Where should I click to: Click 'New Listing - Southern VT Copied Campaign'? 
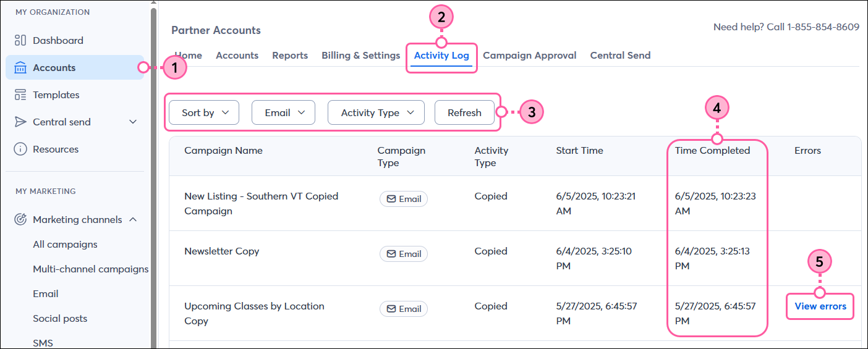click(x=261, y=203)
